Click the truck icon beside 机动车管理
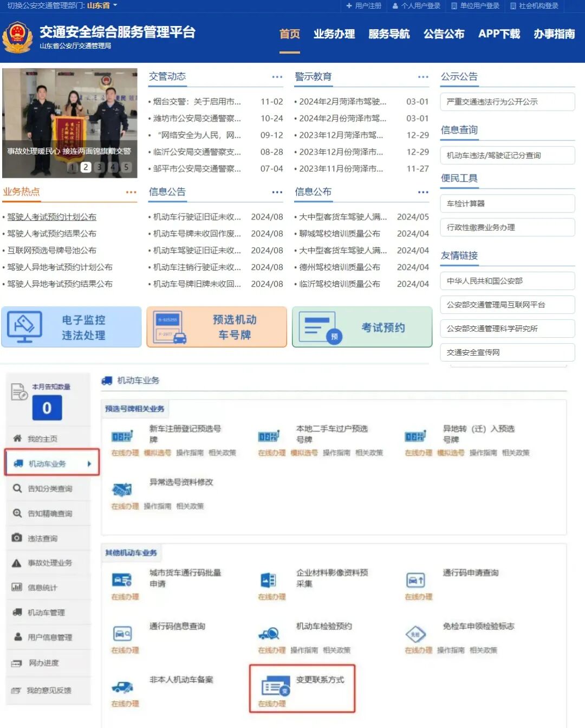This screenshot has height=728, width=585. [x=17, y=612]
